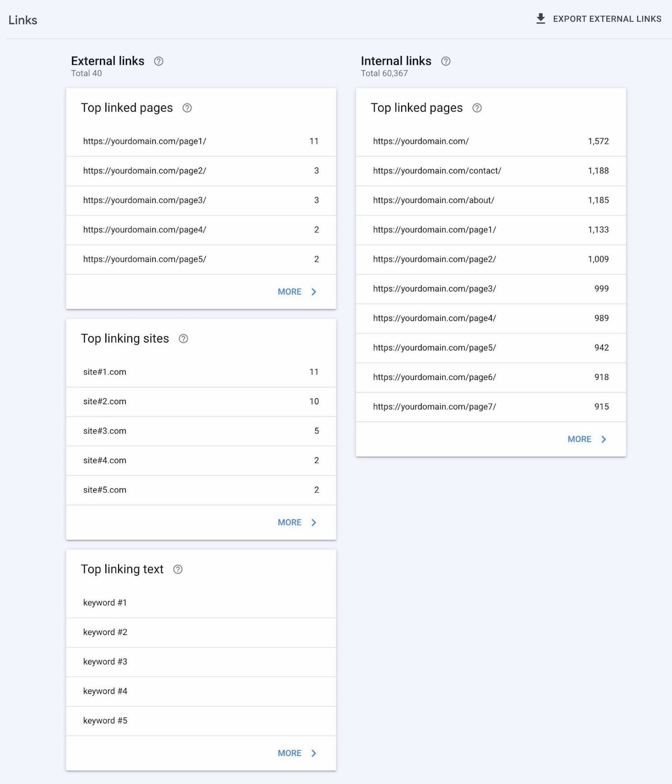Screen dimensions: 672x784
Task: Click the help icon beside Top linking sites
Action: pyautogui.click(x=183, y=338)
